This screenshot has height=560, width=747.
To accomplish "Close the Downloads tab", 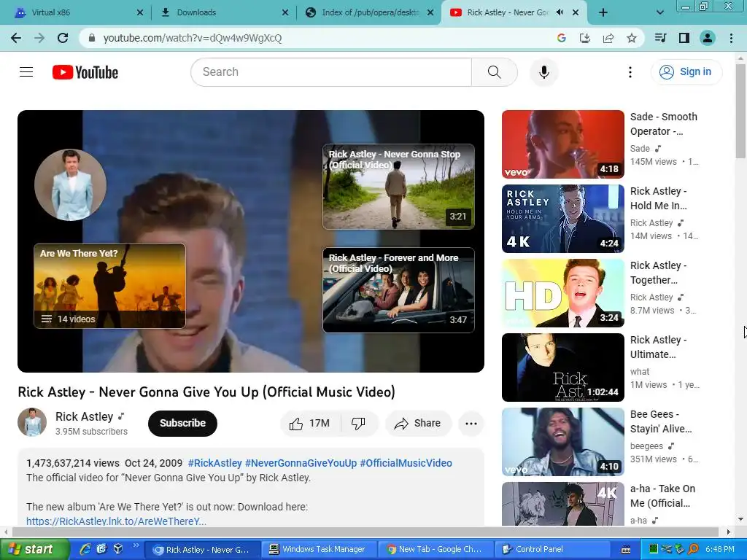I will point(285,12).
